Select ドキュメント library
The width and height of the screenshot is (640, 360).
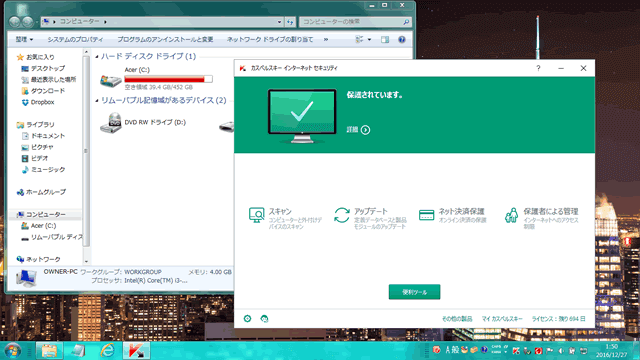click(x=48, y=136)
